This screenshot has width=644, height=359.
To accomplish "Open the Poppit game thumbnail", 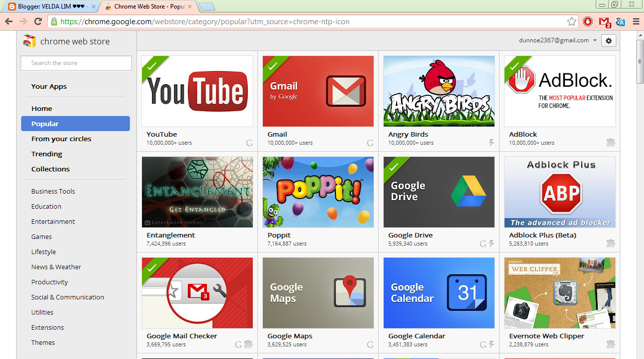I will click(x=318, y=192).
